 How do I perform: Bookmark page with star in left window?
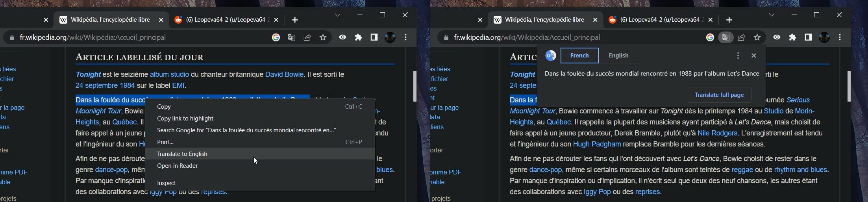click(323, 37)
